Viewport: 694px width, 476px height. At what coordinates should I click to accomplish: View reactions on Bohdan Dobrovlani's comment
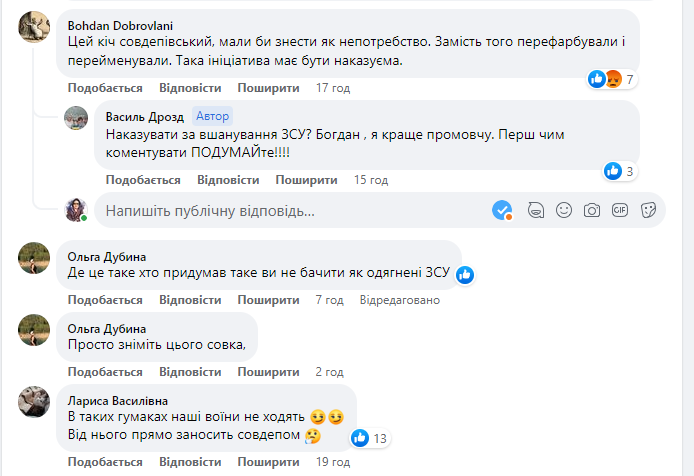pyautogui.click(x=611, y=79)
